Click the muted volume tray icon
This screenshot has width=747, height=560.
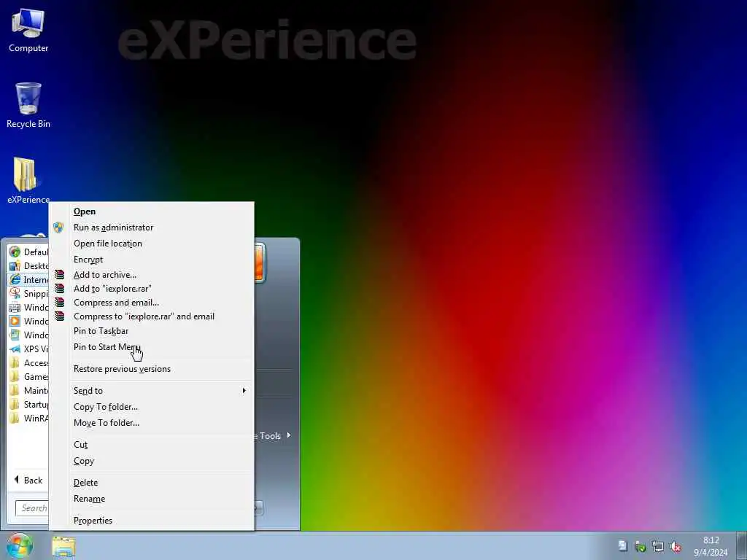pyautogui.click(x=675, y=547)
